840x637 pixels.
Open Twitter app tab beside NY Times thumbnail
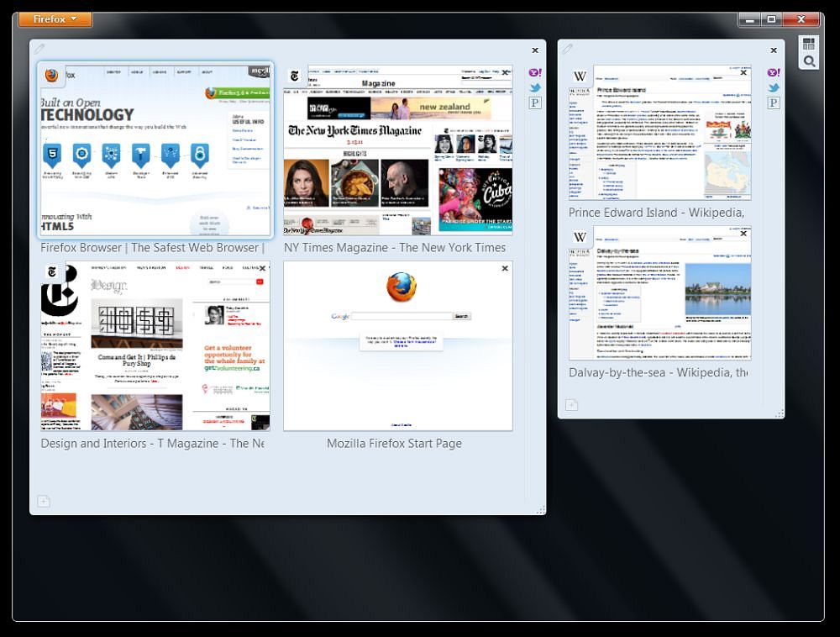coord(534,87)
